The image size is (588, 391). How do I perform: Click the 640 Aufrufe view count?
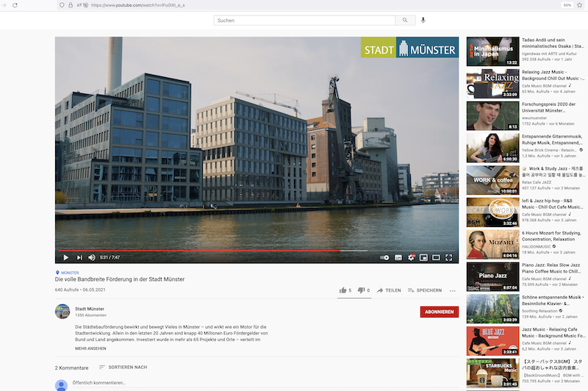coord(67,290)
